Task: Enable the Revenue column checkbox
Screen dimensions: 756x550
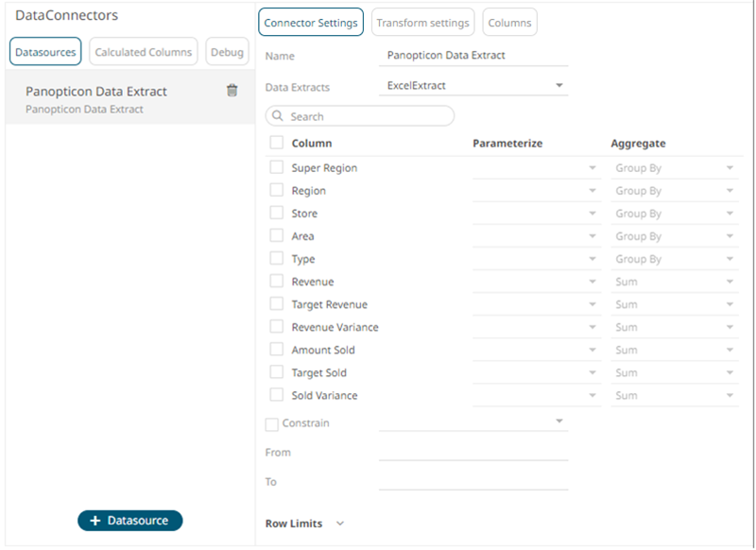Action: point(277,282)
